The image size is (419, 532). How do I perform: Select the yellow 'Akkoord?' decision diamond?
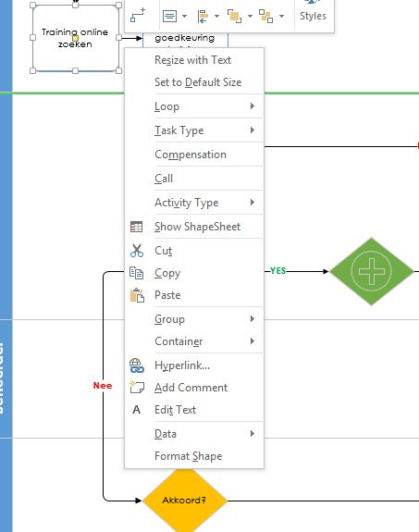(185, 501)
